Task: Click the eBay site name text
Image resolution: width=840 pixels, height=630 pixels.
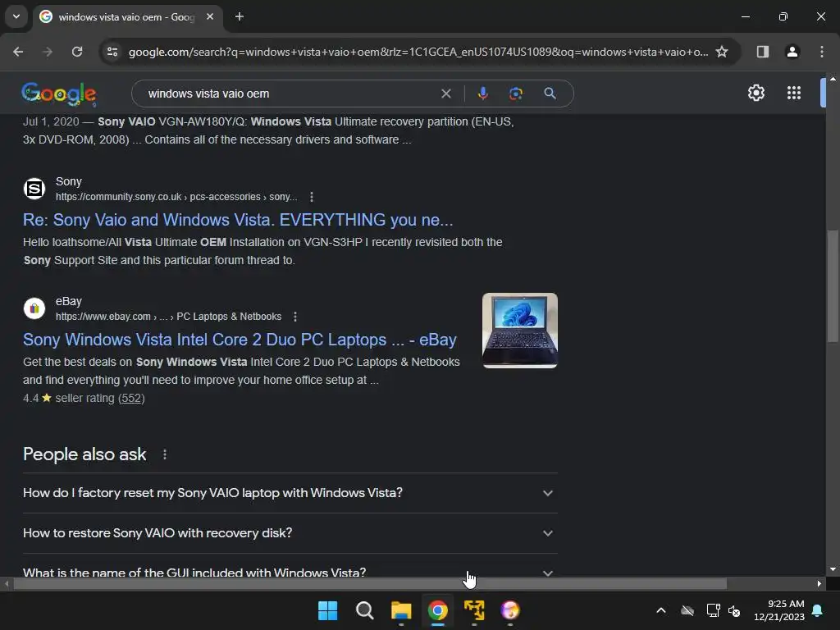Action: 69,302
